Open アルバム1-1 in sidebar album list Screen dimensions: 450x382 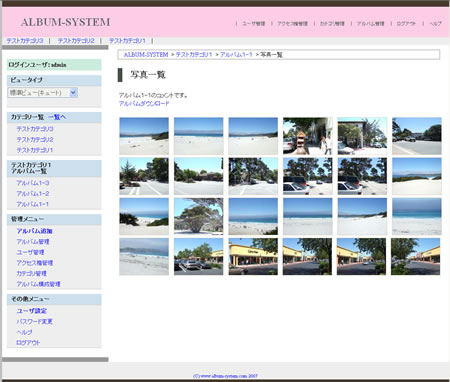pyautogui.click(x=33, y=204)
